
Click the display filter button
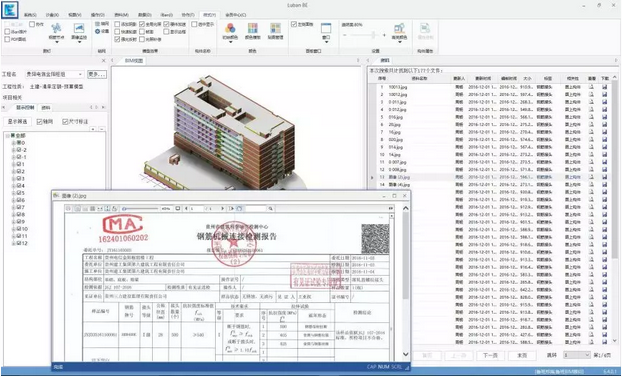17,121
